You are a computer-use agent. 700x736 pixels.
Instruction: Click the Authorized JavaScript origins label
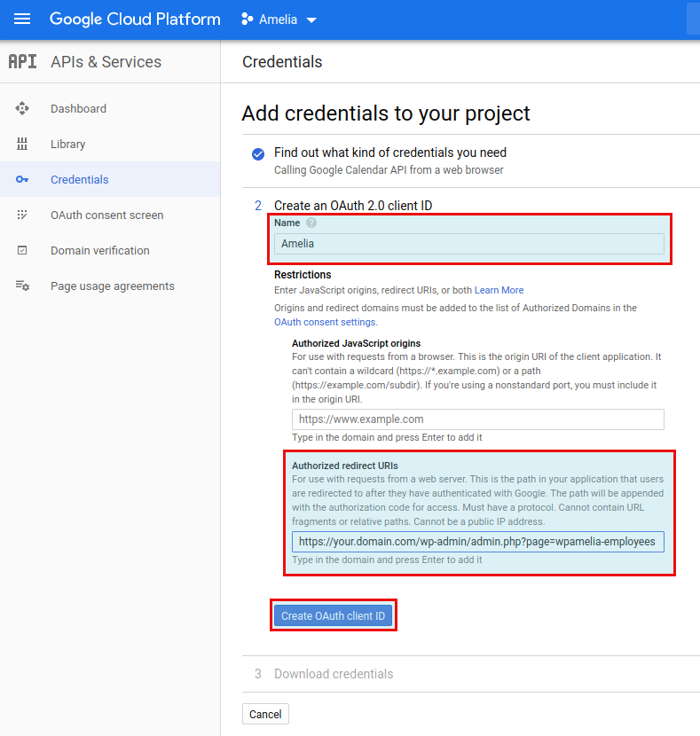(x=356, y=343)
